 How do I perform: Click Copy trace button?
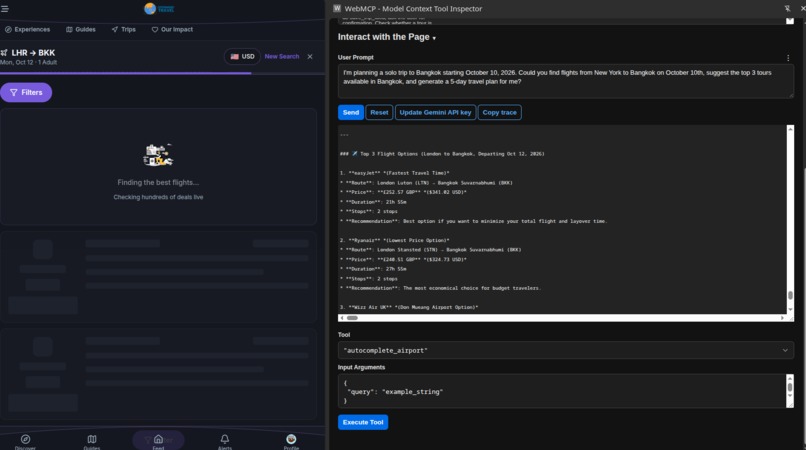point(500,112)
